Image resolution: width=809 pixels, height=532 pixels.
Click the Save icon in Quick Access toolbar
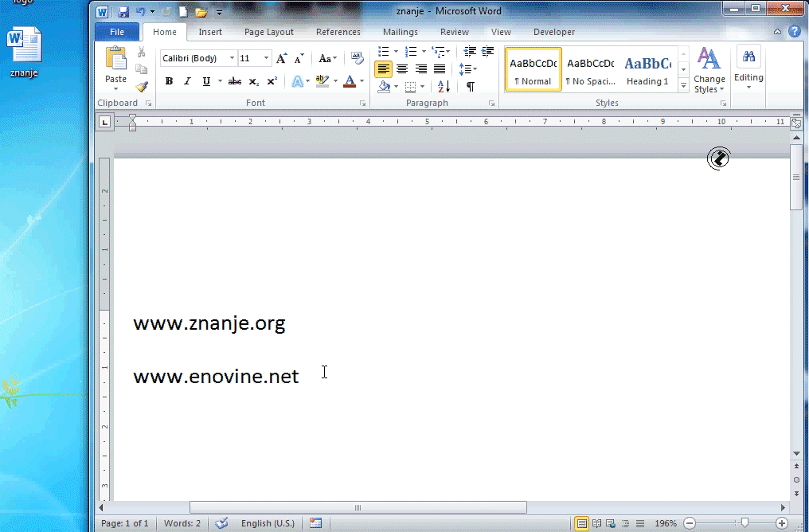pos(123,12)
